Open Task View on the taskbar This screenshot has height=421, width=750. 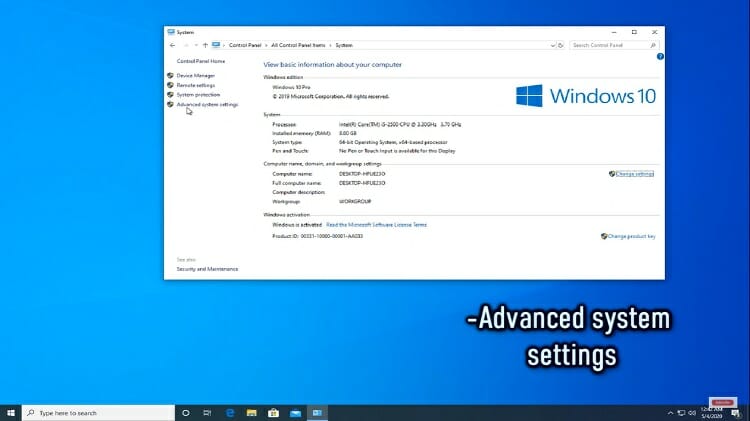207,412
